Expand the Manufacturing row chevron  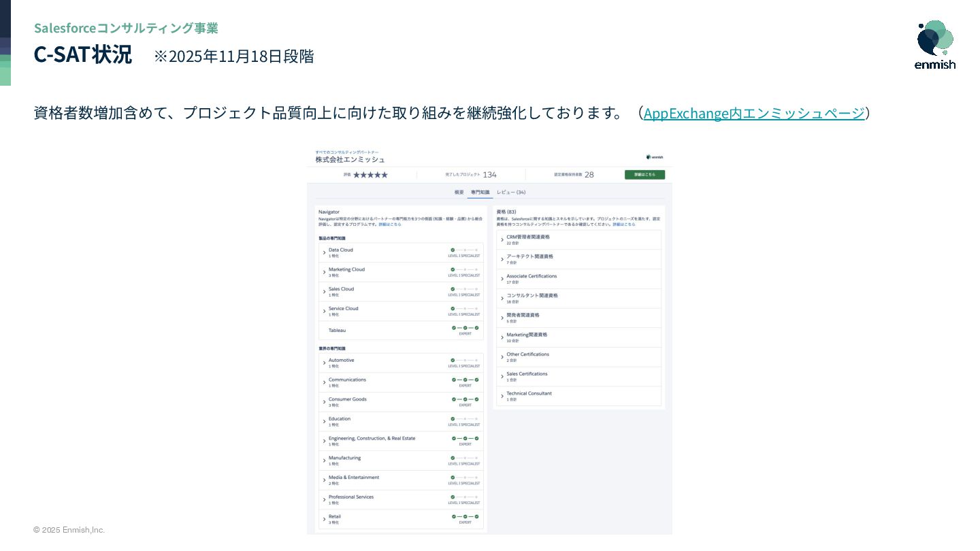point(324,461)
